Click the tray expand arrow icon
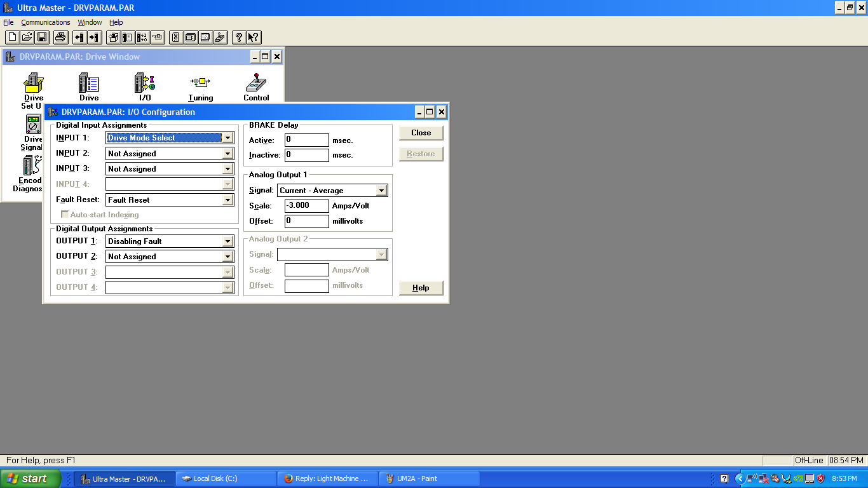 [740, 478]
